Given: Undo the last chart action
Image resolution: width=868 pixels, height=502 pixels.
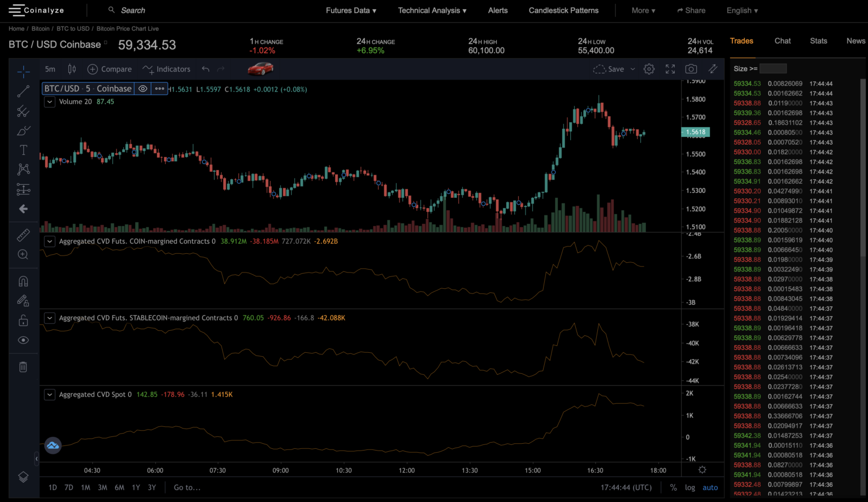Looking at the screenshot, I should tap(206, 69).
